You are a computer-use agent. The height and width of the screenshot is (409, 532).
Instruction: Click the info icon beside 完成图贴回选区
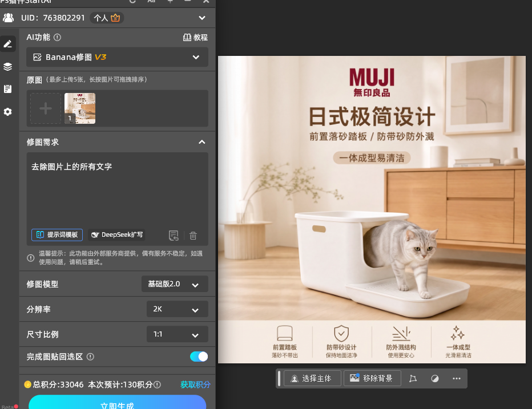click(90, 357)
